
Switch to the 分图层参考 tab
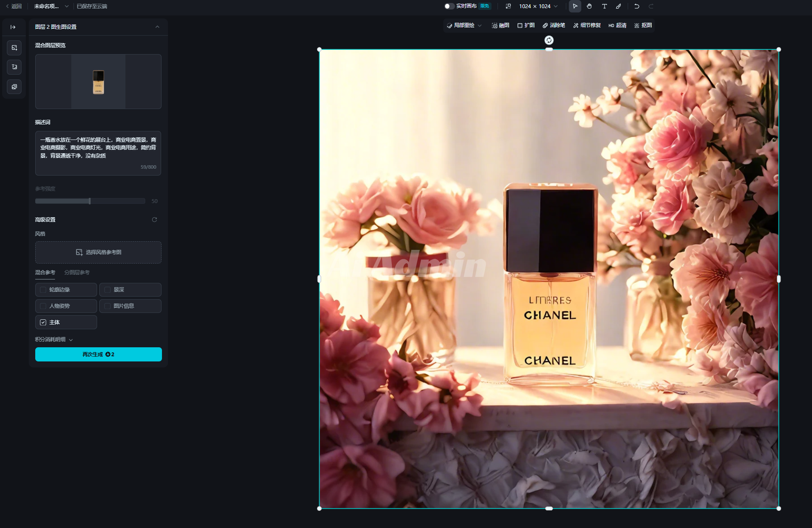[77, 273]
